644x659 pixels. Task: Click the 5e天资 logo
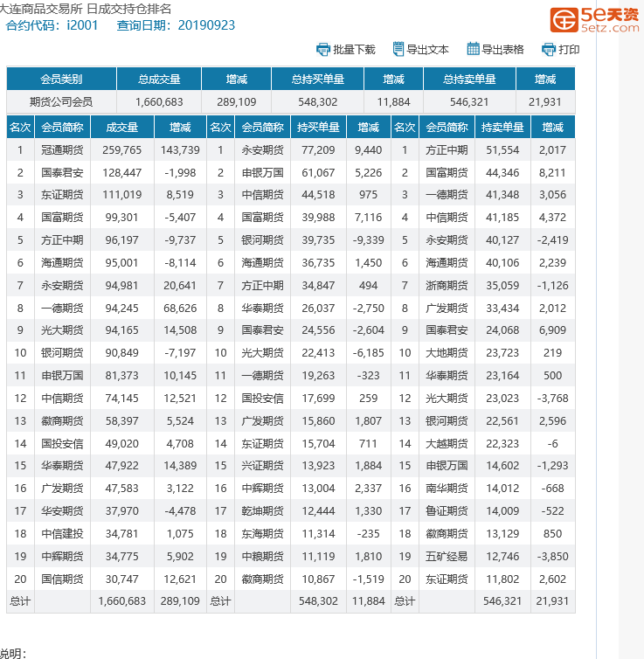pyautogui.click(x=594, y=19)
